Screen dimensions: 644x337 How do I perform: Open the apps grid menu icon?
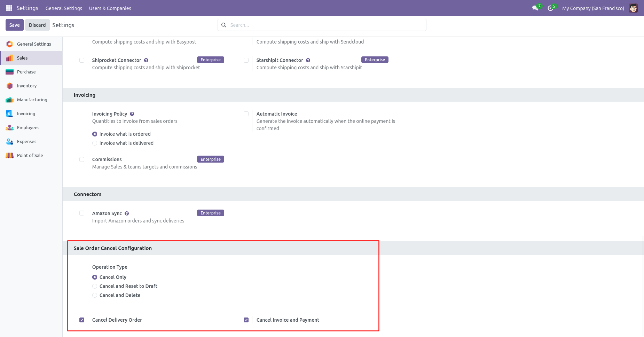tap(9, 8)
